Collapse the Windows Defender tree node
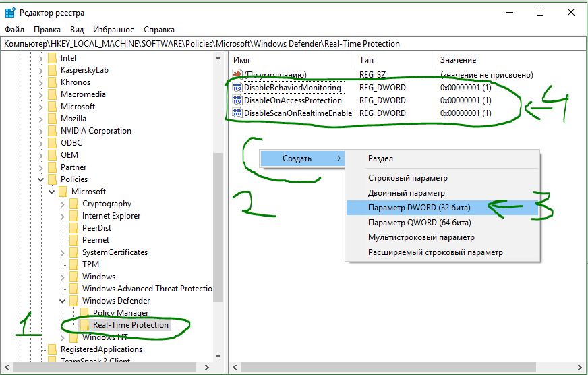588x375 pixels. (x=63, y=301)
